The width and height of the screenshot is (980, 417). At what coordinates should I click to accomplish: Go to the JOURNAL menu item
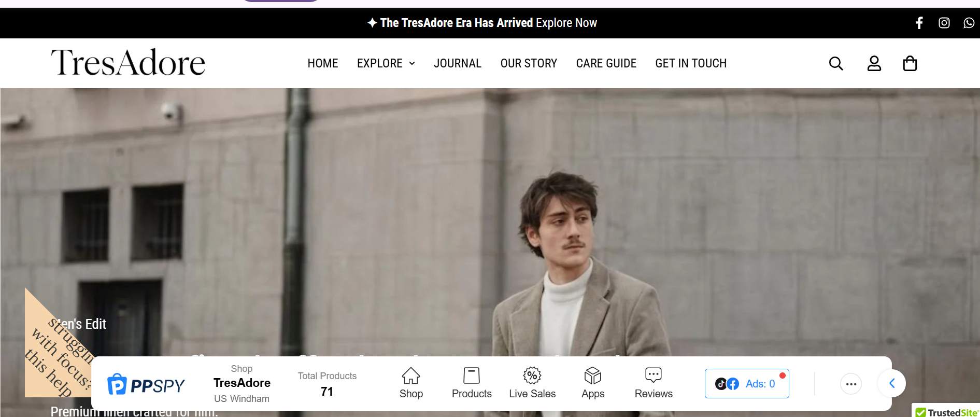coord(457,63)
